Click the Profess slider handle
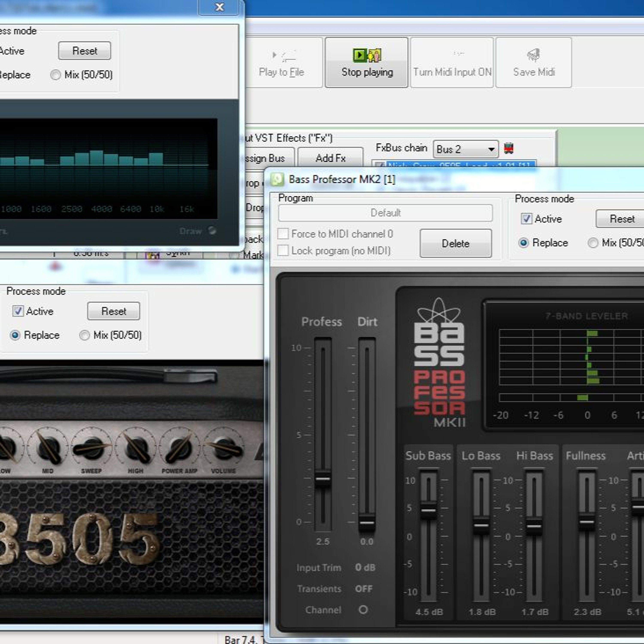Viewport: 644px width, 644px height. pos(323,479)
